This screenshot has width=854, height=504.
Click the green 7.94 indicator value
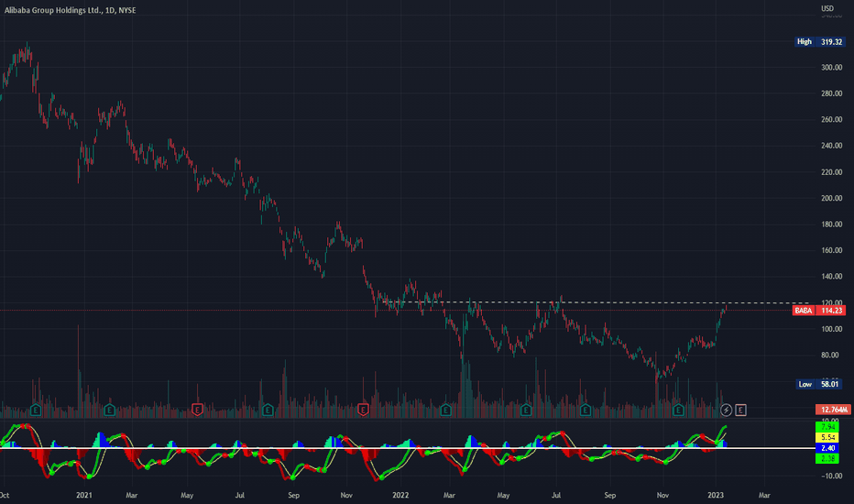(827, 427)
